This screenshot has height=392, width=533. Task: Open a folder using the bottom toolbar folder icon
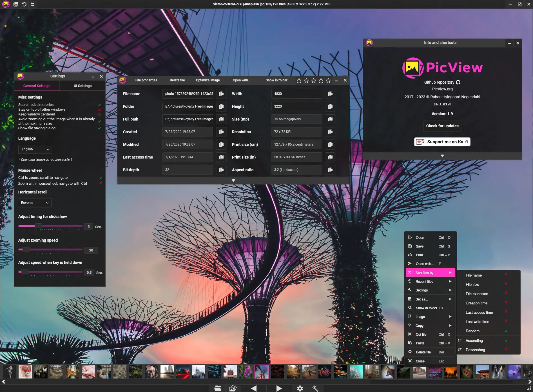click(217, 388)
